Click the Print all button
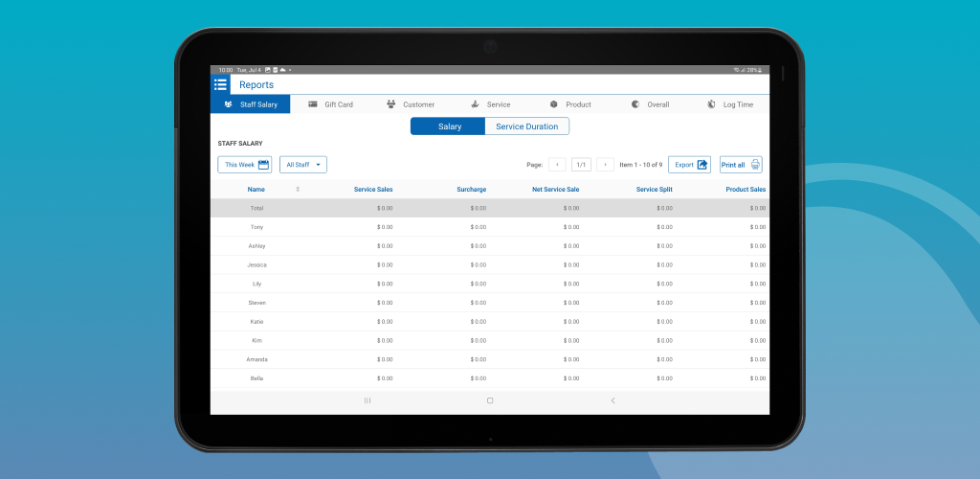980x479 pixels. point(741,165)
